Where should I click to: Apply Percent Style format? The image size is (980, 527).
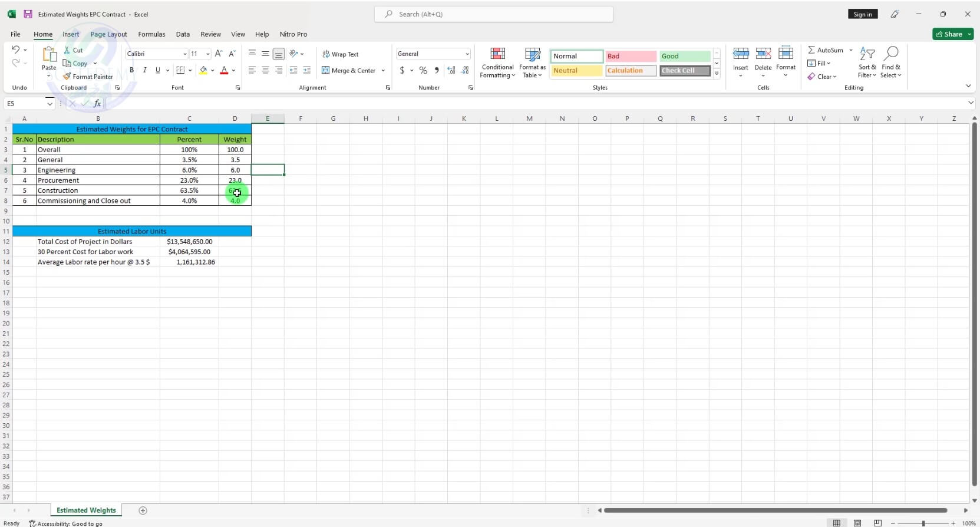point(423,70)
